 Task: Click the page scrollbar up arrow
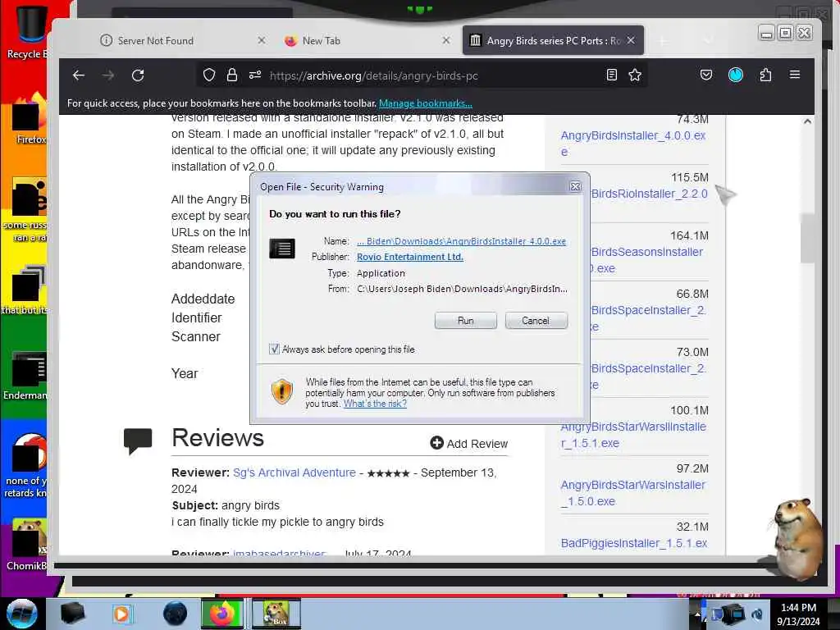pyautogui.click(x=807, y=121)
